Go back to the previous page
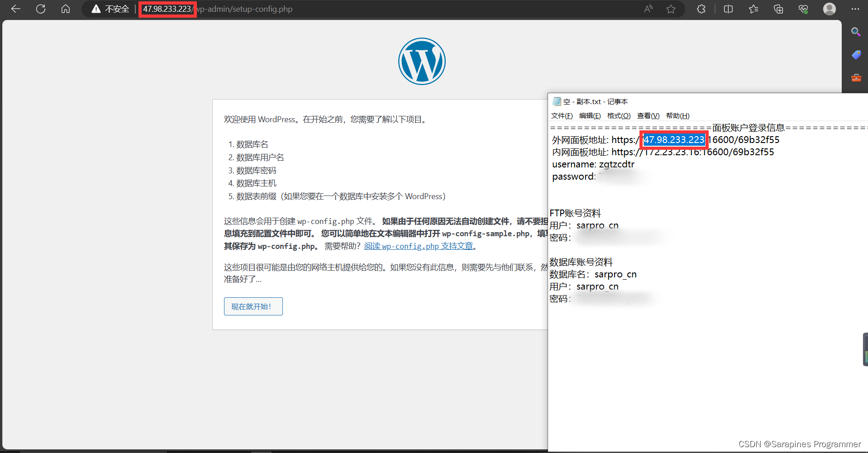The width and height of the screenshot is (868, 453). coord(16,9)
